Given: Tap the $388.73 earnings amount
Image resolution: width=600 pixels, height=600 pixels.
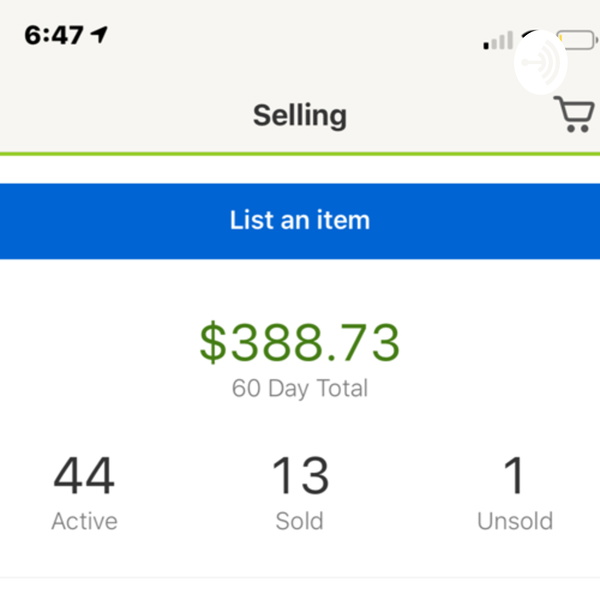Looking at the screenshot, I should (300, 343).
